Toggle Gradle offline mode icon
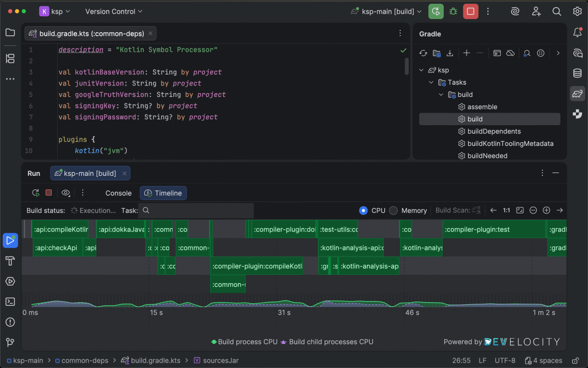 pos(510,53)
